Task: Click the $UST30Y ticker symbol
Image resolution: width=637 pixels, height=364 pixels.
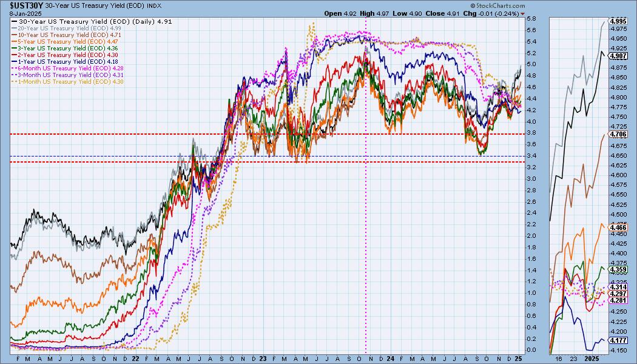Action: (x=27, y=5)
